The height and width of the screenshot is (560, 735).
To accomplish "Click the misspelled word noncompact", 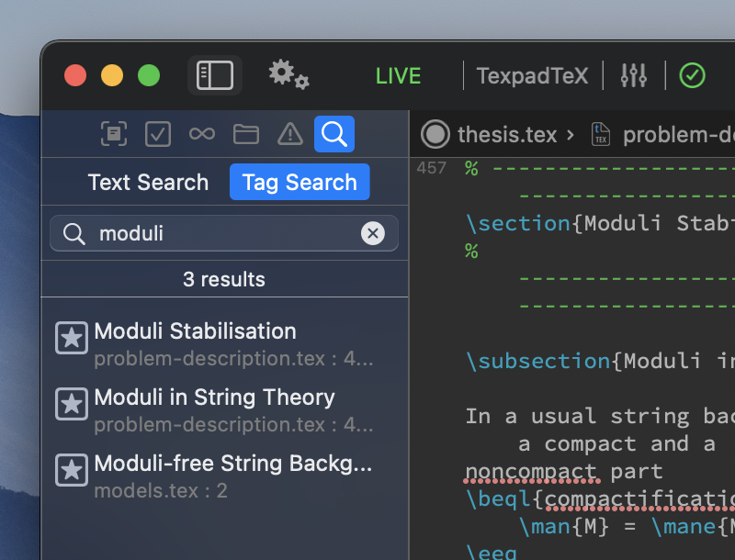I will (x=533, y=472).
